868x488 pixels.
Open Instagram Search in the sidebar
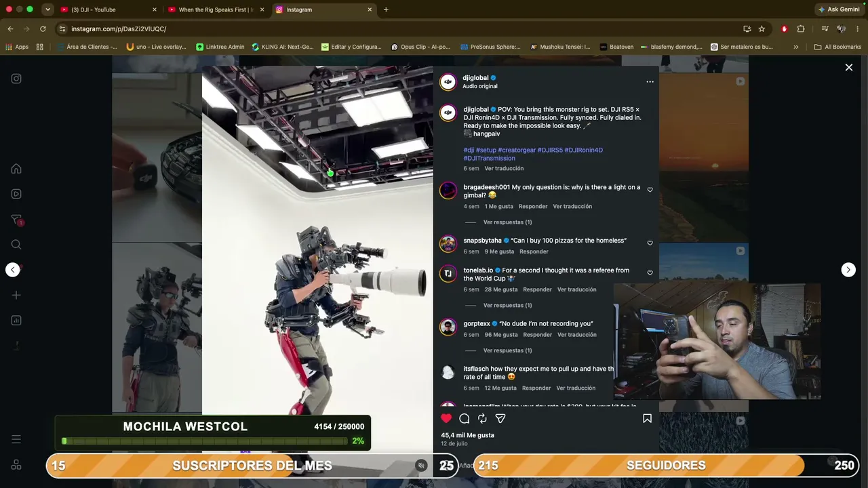pos(16,245)
